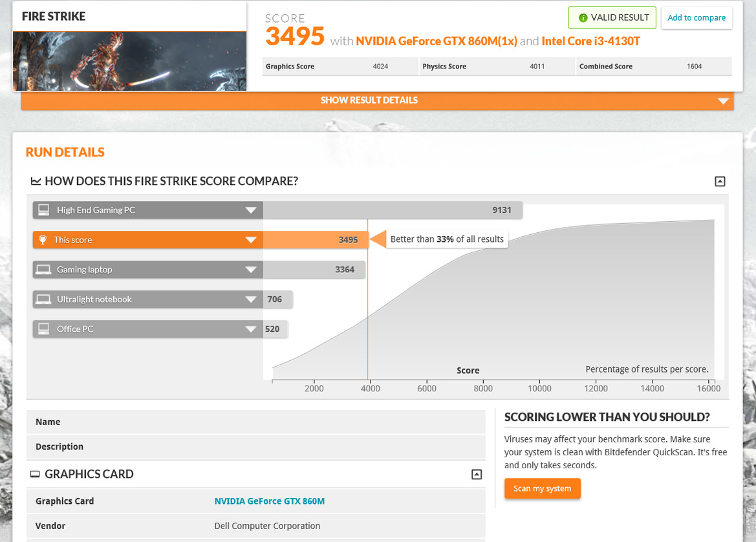This screenshot has width=756, height=542.
Task: Click the Scan my system button
Action: [543, 488]
